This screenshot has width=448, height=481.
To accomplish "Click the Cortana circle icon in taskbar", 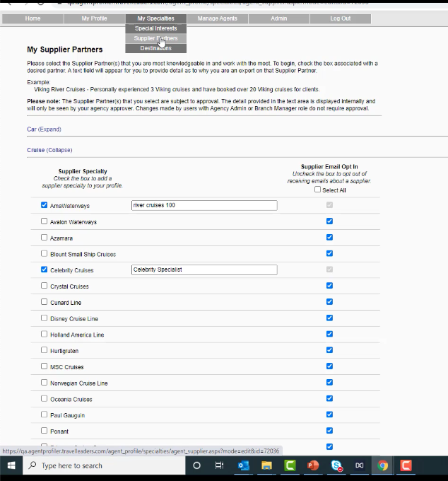I will click(196, 465).
